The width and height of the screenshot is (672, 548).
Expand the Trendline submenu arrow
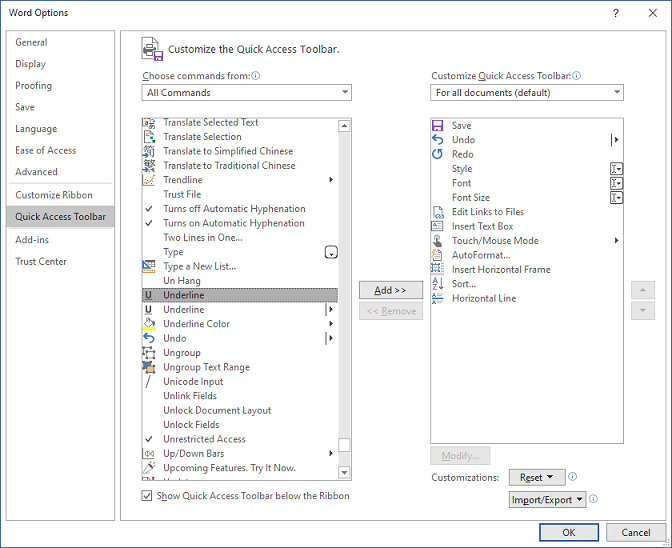click(331, 180)
